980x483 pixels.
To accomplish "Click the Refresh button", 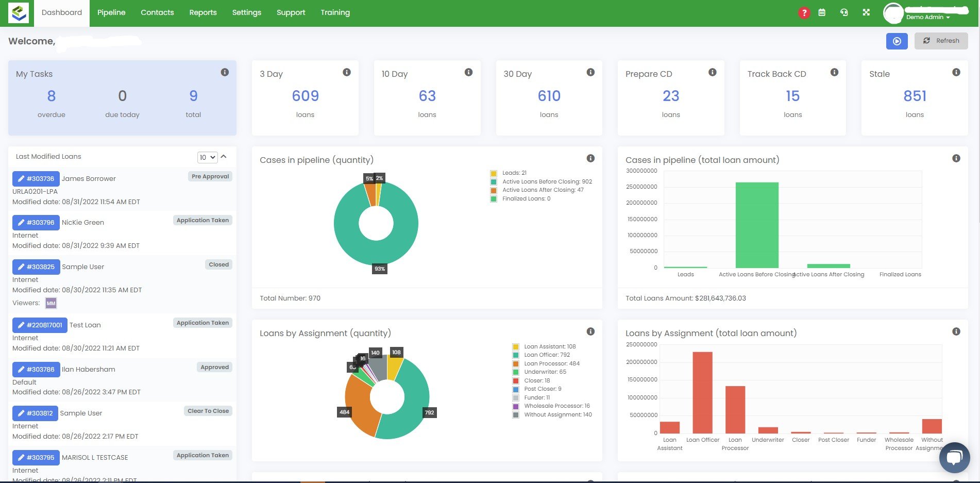I will point(941,41).
